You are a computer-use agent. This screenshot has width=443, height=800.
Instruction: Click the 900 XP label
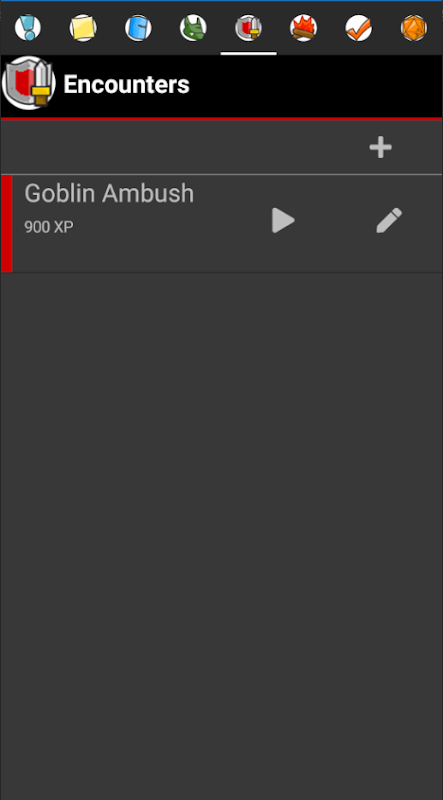click(49, 228)
